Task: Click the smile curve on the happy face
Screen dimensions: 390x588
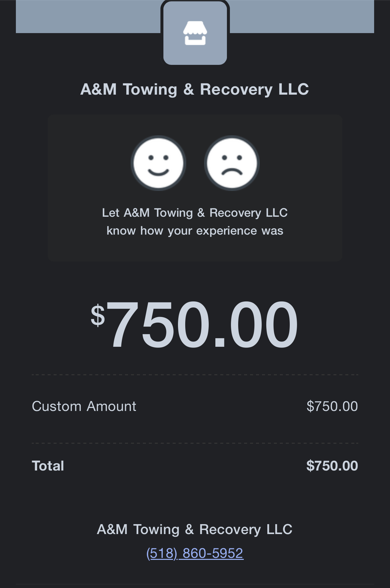Action: pyautogui.click(x=158, y=172)
